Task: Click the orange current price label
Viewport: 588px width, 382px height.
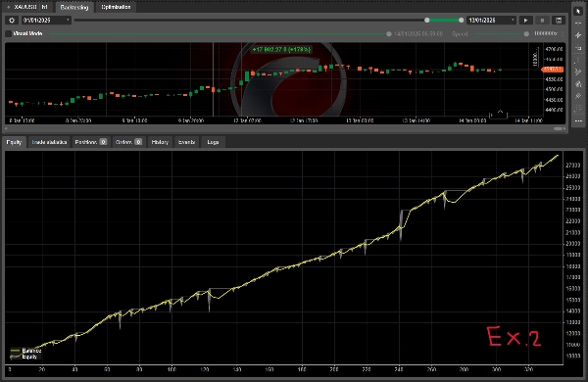Action: click(x=553, y=70)
